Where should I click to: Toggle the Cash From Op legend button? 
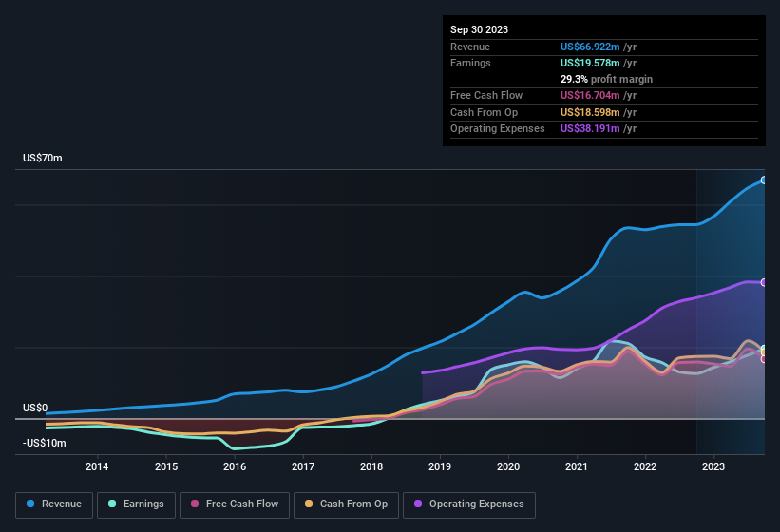tap(346, 504)
